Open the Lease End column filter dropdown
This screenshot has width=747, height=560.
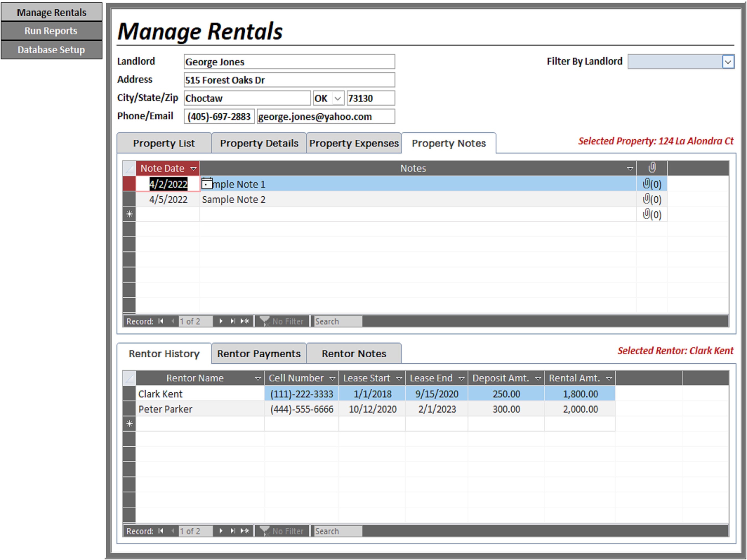coord(462,378)
